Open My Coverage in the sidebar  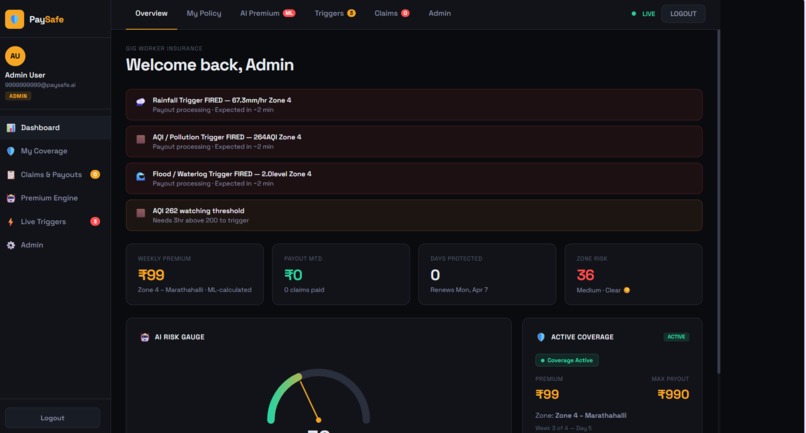(55, 151)
